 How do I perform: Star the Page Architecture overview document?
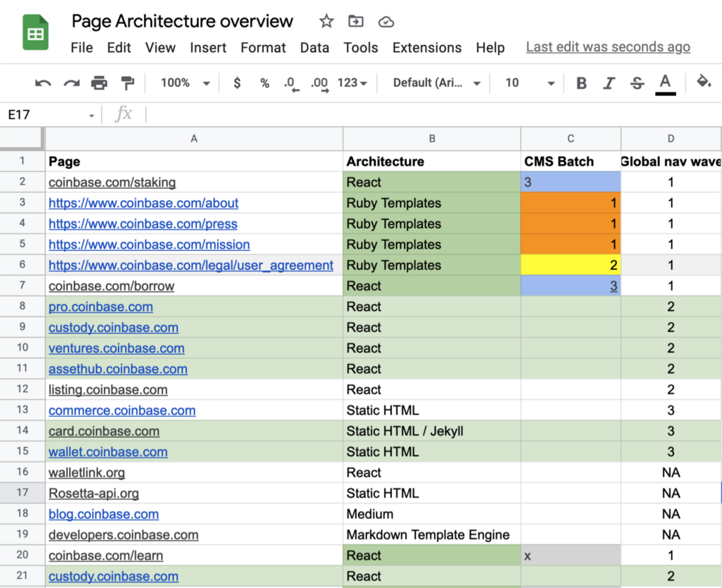click(x=326, y=21)
